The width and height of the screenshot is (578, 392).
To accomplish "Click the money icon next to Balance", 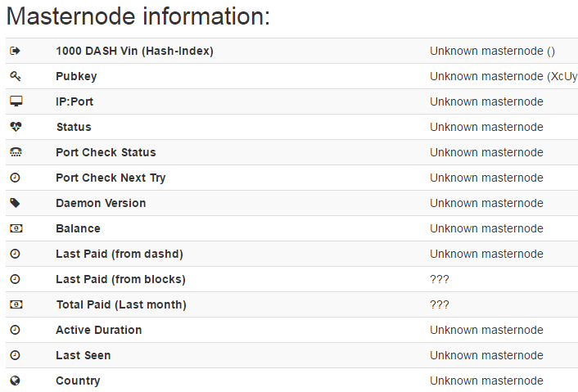I will 16,228.
